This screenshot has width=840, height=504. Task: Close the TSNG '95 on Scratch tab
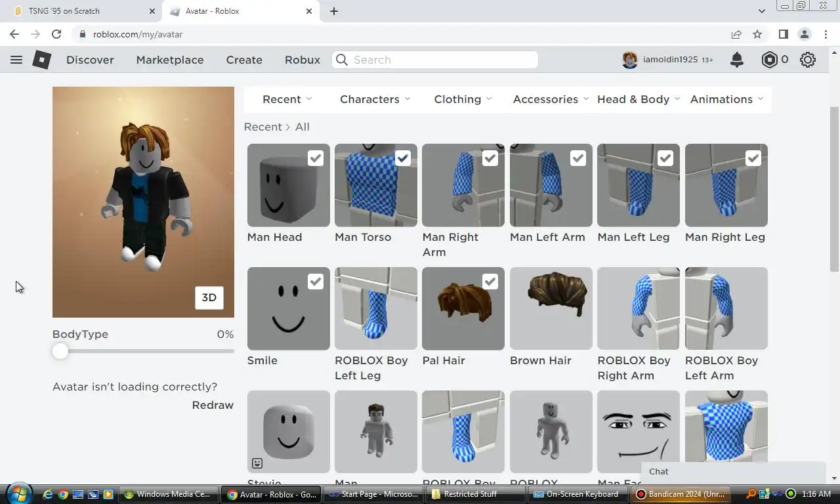(x=152, y=11)
